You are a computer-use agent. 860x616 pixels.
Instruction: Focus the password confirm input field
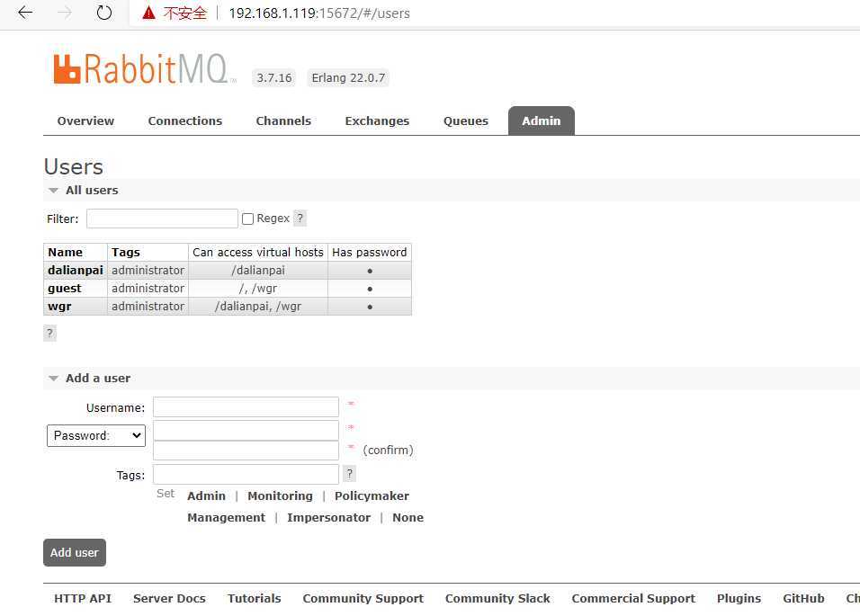(x=246, y=451)
